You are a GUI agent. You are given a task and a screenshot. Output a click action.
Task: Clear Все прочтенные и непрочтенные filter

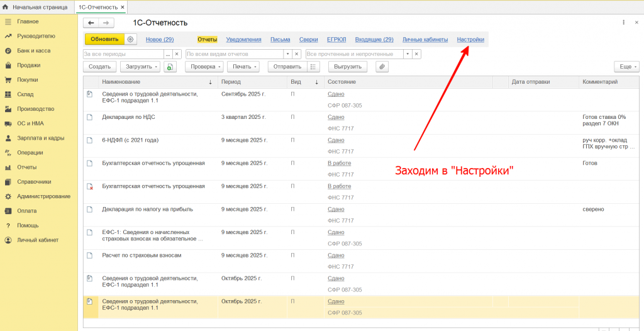(416, 54)
